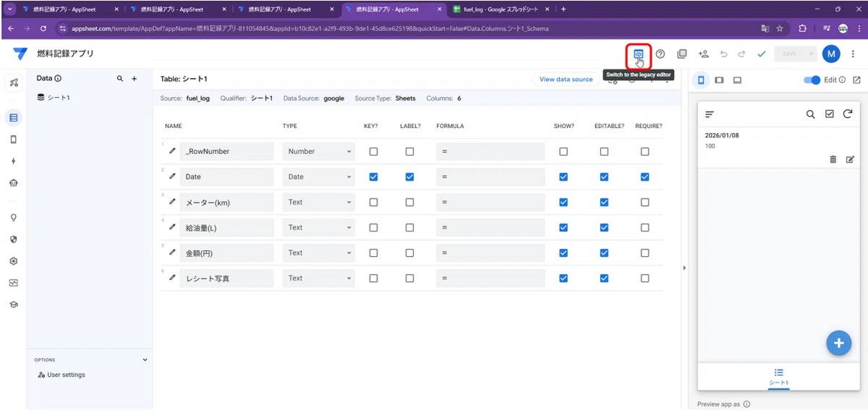Check LABEL checkbox for レシート写真 column

409,278
